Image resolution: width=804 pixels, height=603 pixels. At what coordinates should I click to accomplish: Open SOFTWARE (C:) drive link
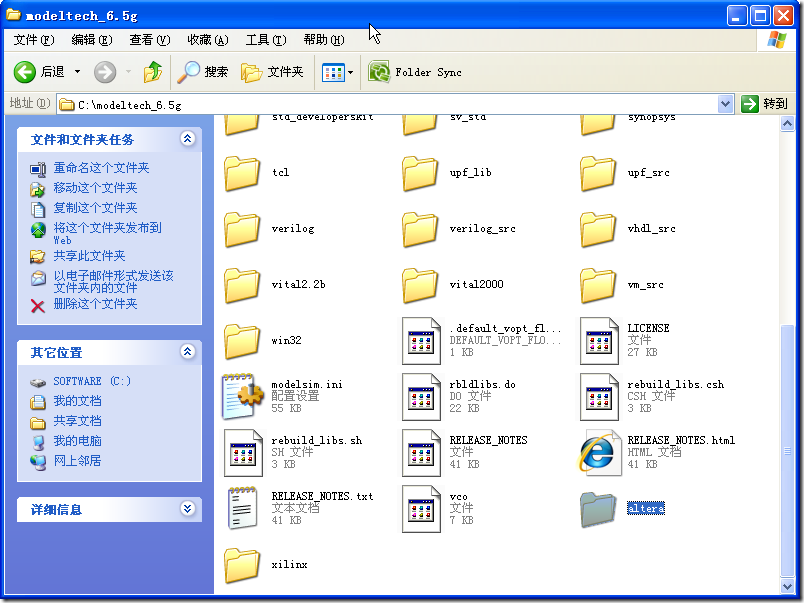coord(92,381)
